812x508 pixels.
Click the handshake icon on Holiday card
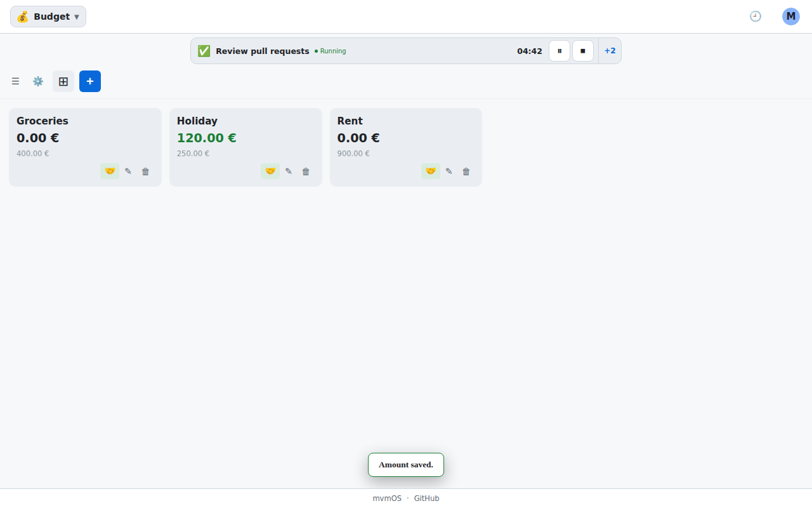(x=270, y=171)
